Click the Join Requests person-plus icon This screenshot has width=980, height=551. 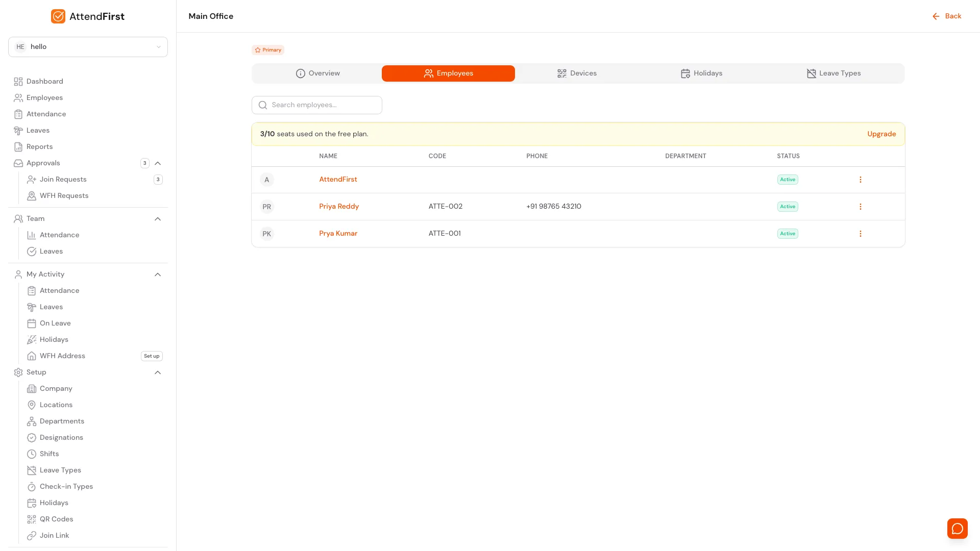[x=32, y=180]
